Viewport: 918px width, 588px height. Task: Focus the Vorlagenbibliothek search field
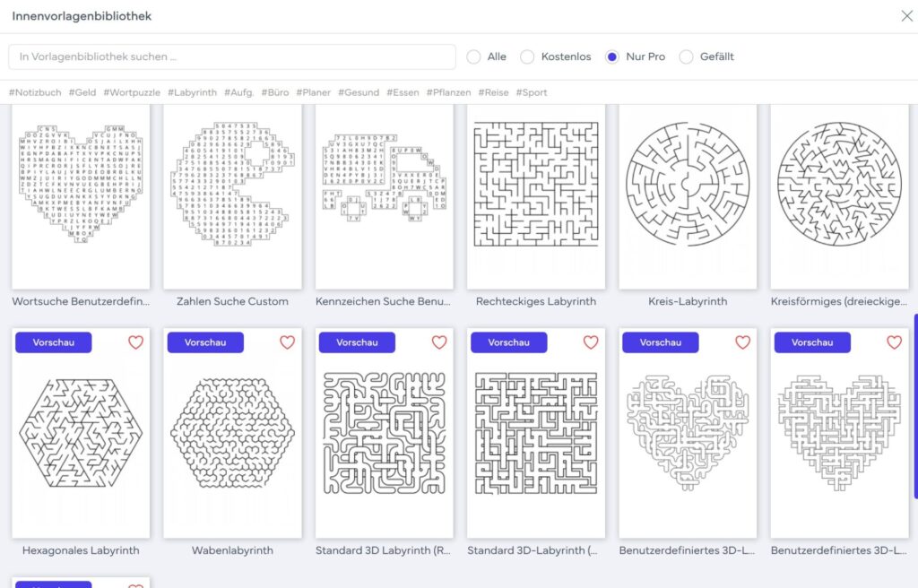tap(232, 56)
